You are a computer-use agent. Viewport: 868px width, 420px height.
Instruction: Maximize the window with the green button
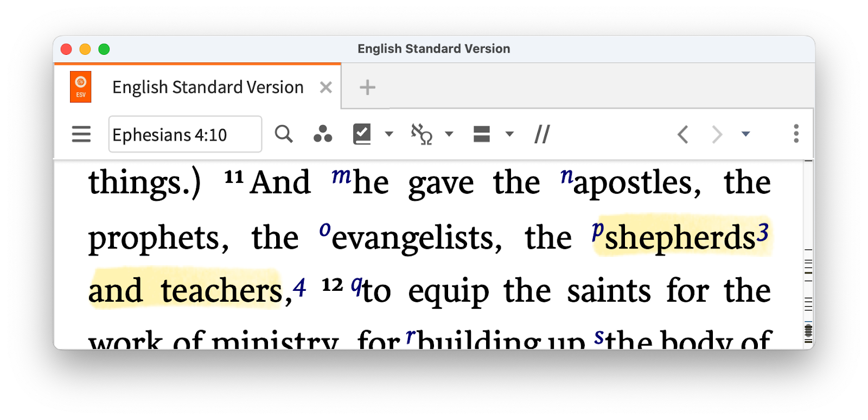tap(104, 49)
